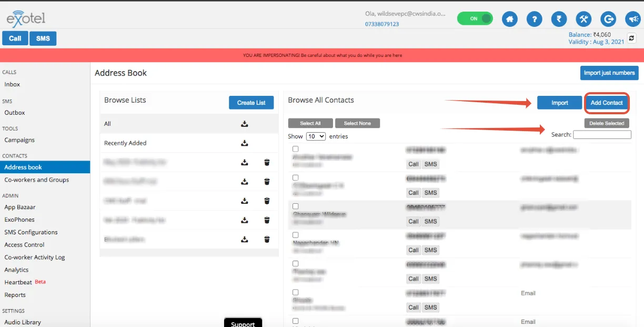Toggle the ON availability switch

(475, 18)
